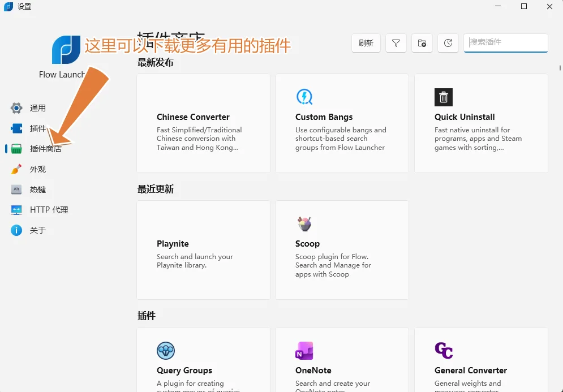Select the Scoop plugin title
563x392 pixels.
(307, 244)
